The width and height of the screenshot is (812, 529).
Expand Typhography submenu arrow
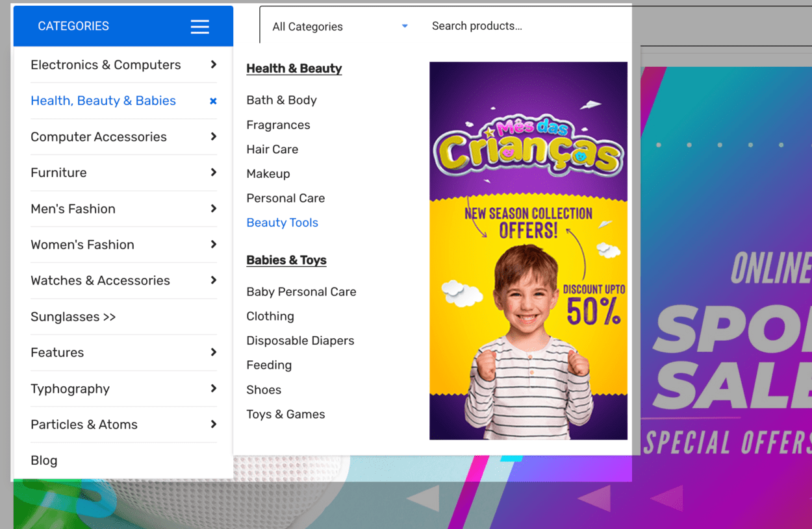(214, 388)
